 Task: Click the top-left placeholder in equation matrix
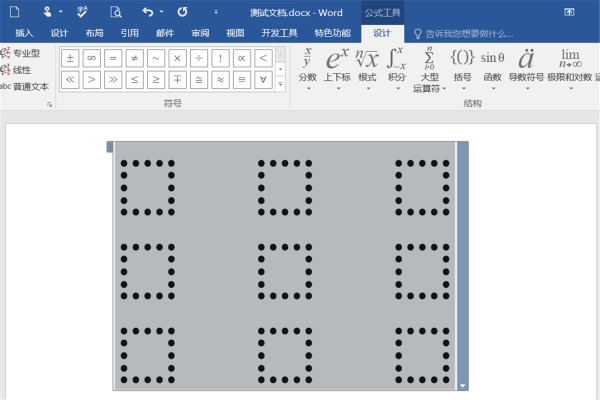click(147, 187)
